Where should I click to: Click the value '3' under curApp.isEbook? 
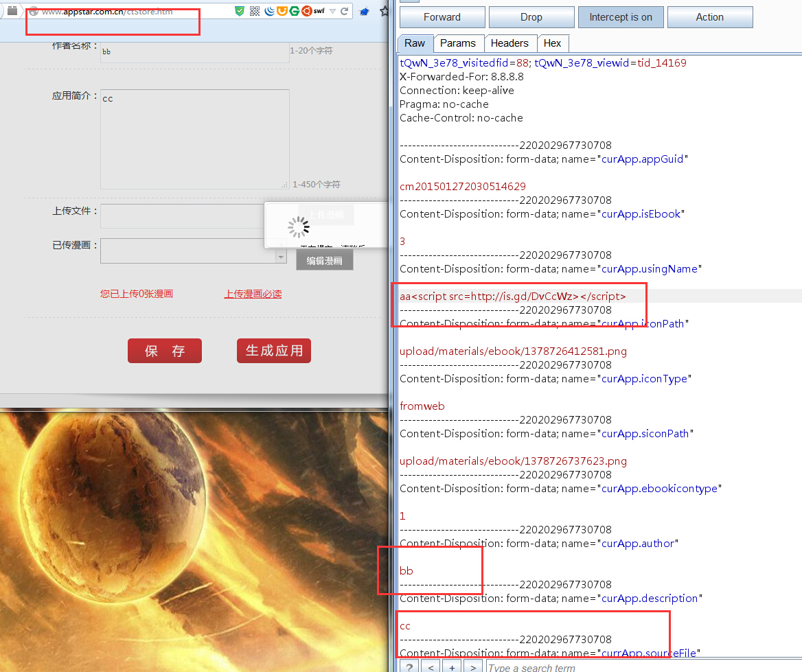coord(402,242)
